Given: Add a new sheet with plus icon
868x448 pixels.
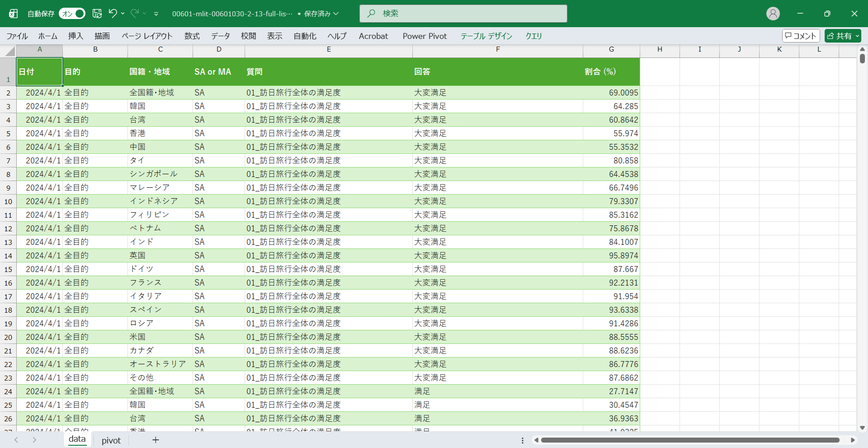Looking at the screenshot, I should point(156,440).
